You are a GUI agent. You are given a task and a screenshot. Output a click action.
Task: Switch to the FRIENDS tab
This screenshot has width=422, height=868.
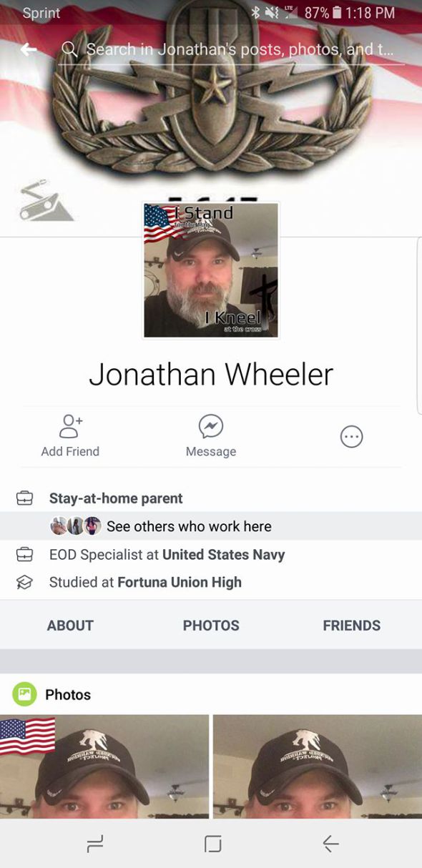[x=351, y=625]
